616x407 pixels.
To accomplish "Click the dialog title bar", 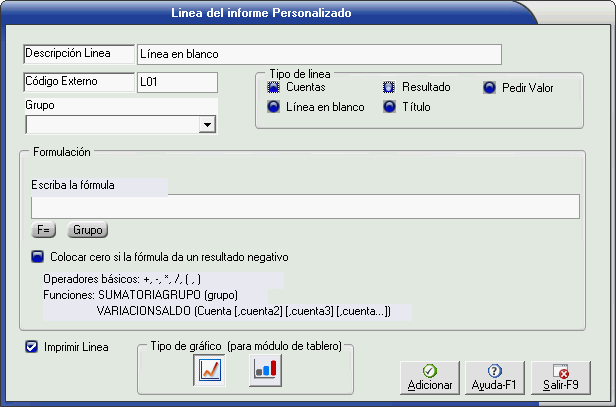I will click(307, 12).
